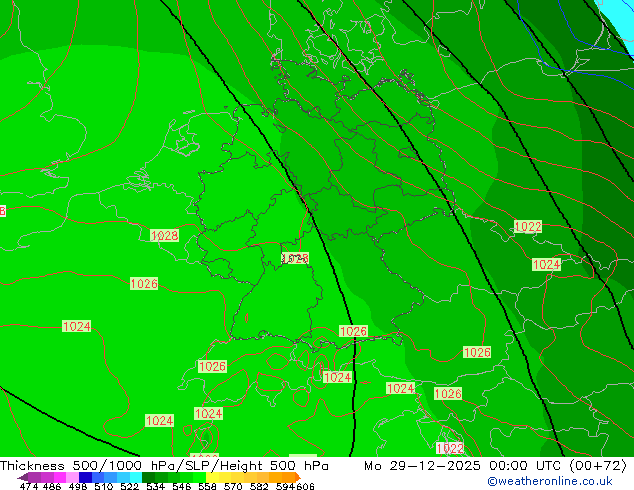Image resolution: width=634 pixels, height=490 pixels.
Task: Click the orange right arrow end of the legend
Action: click(298, 477)
